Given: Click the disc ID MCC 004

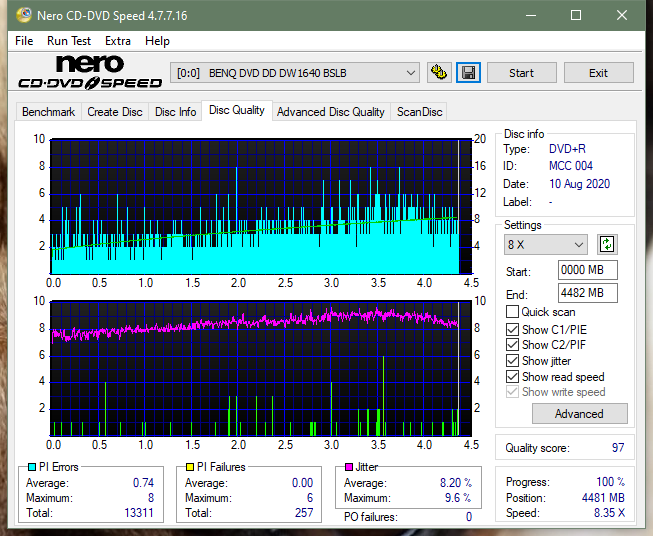Looking at the screenshot, I should coord(571,166).
